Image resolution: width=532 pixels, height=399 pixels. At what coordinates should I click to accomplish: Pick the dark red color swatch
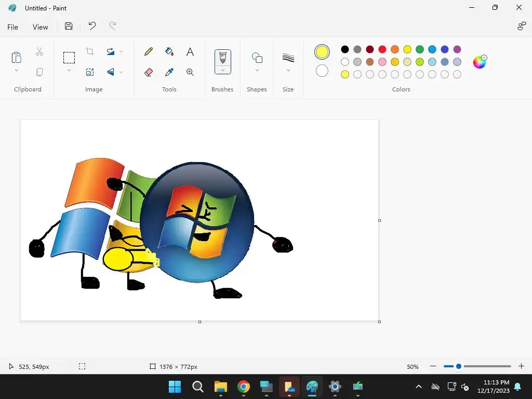coord(370,49)
